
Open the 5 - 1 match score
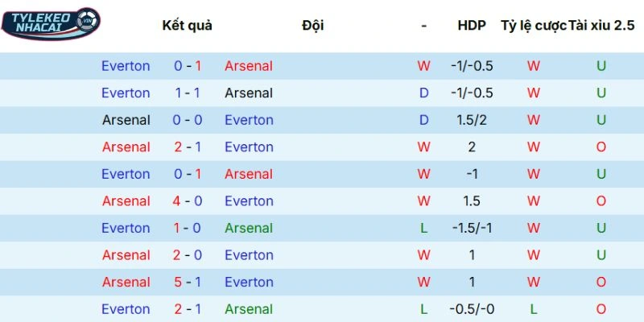188,282
